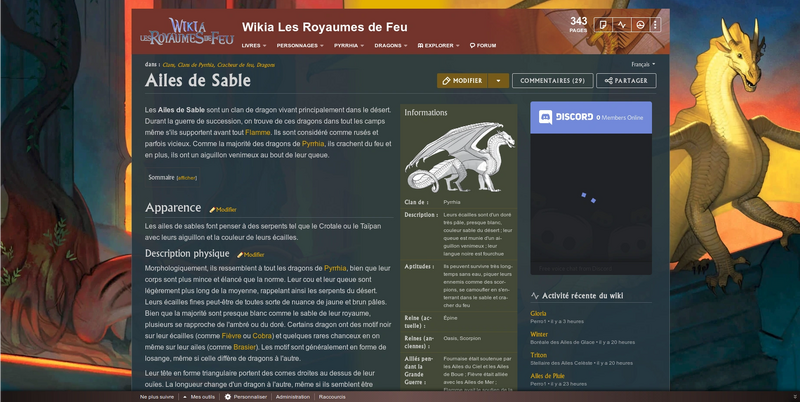The image size is (800, 402).
Task: Expand the Mes outils menu
Action: pos(199,396)
